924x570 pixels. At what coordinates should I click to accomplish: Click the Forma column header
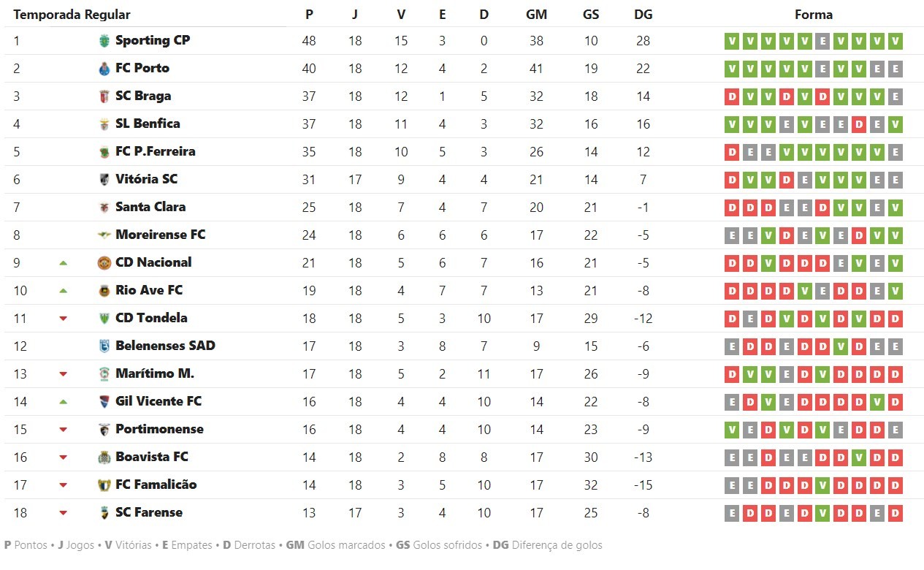pyautogui.click(x=813, y=15)
